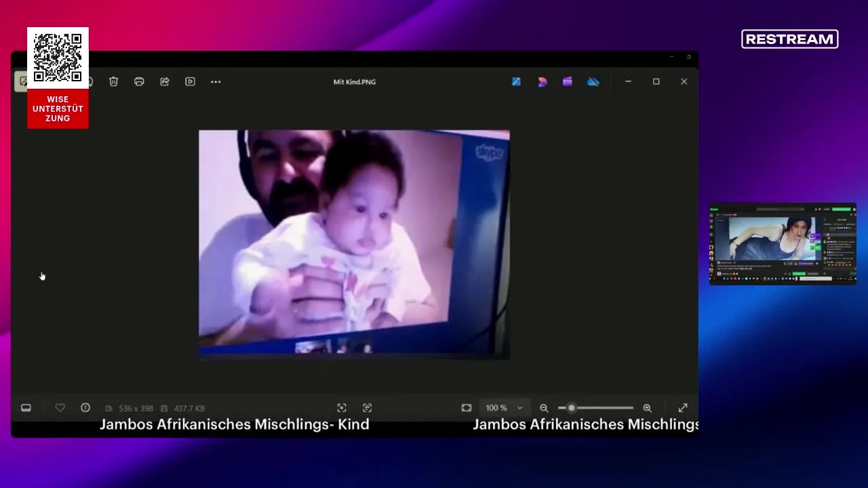
Task: Click the Print icon in Photos toolbar
Action: (x=139, y=81)
